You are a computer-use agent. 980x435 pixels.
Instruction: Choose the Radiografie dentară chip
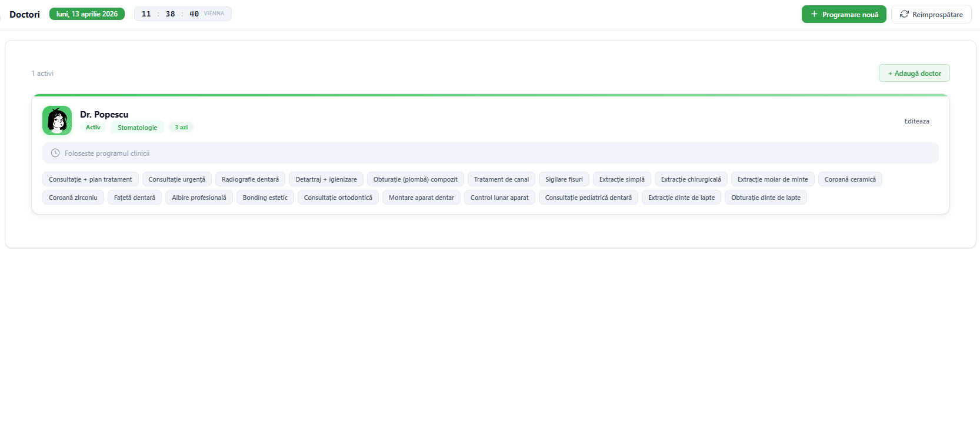[x=250, y=179]
